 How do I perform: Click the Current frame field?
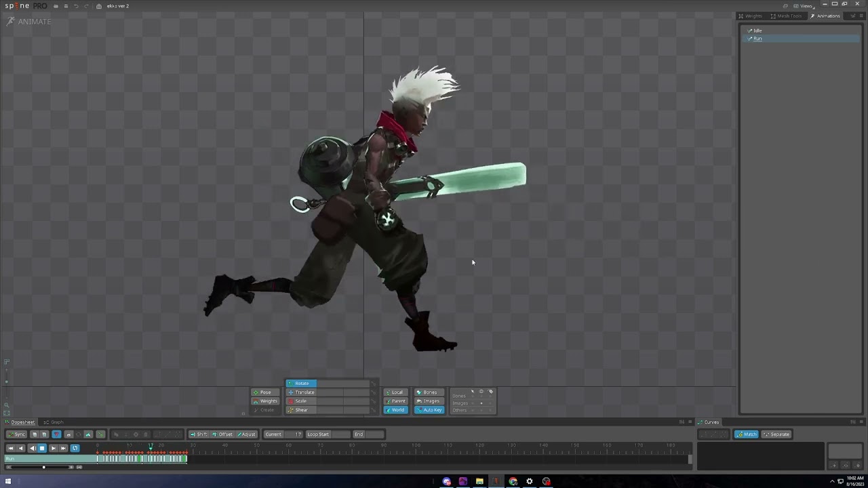pyautogui.click(x=283, y=434)
